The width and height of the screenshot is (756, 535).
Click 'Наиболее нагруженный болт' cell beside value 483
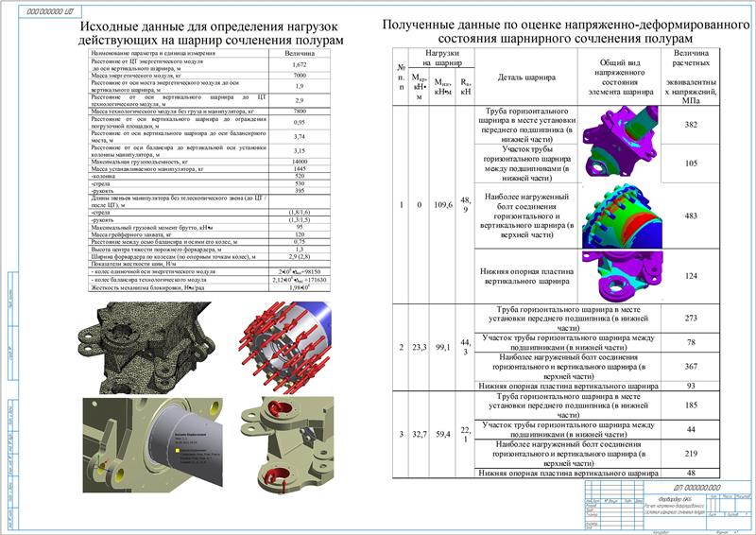click(526, 216)
